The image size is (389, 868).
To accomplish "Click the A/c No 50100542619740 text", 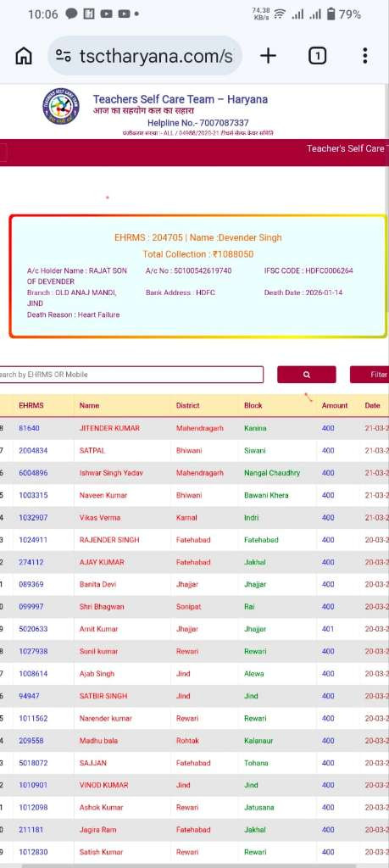I will pyautogui.click(x=189, y=270).
